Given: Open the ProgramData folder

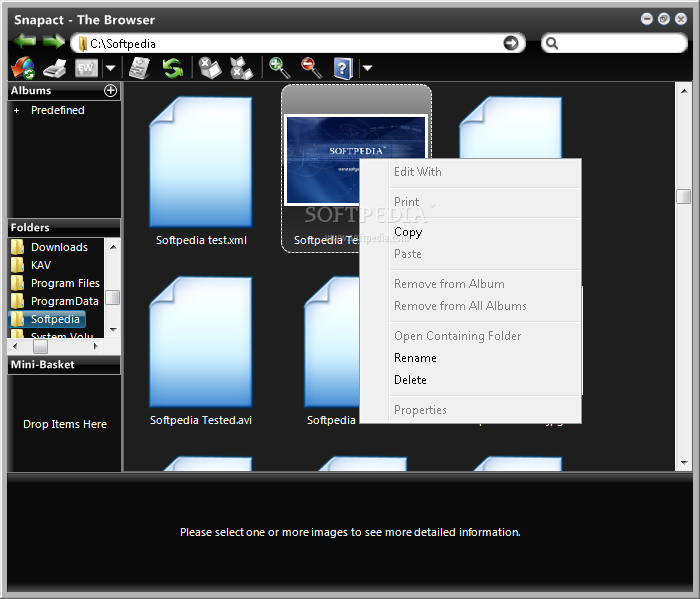Looking at the screenshot, I should click(x=65, y=301).
